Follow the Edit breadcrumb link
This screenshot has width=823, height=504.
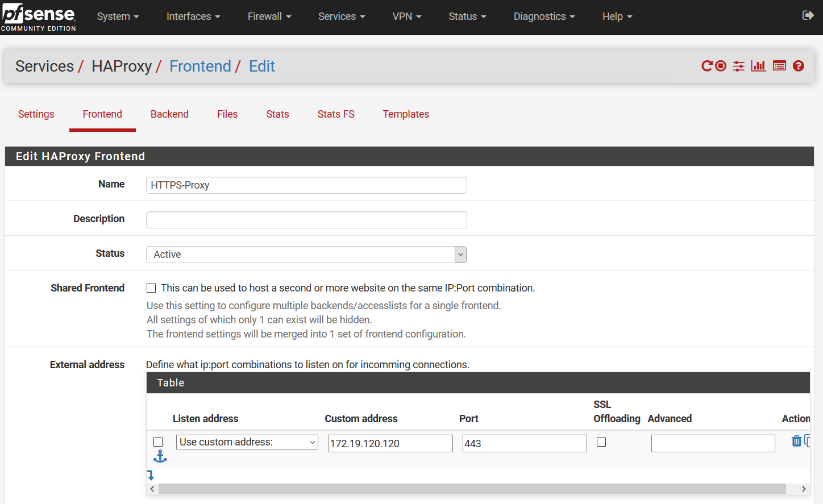point(262,66)
